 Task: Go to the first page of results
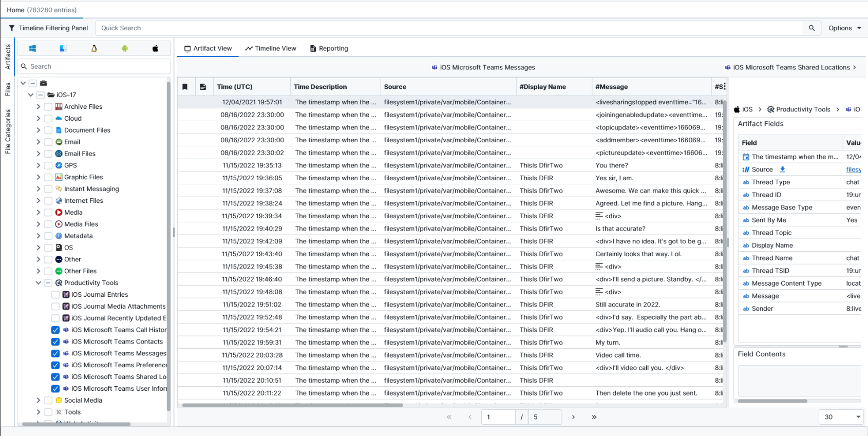coord(449,417)
